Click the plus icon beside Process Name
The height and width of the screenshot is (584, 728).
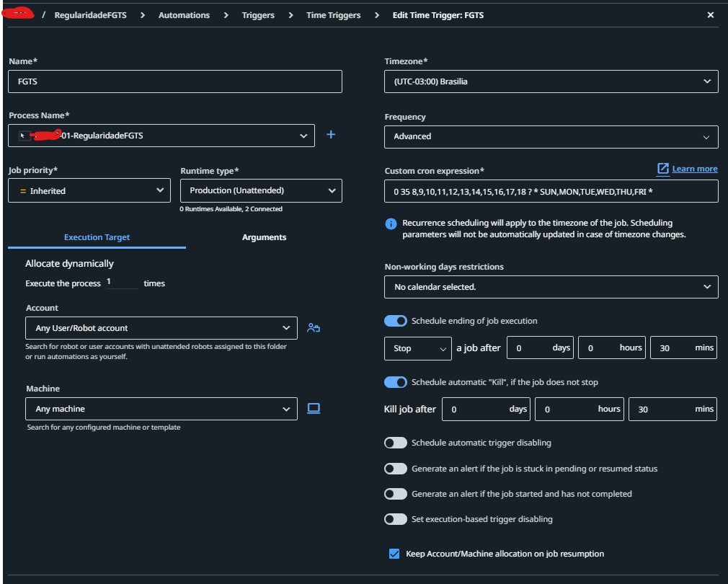pos(331,135)
